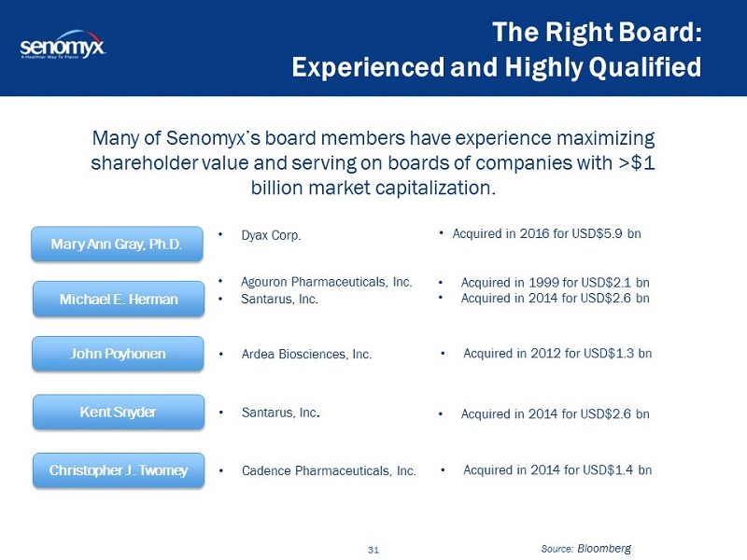The height and width of the screenshot is (560, 747).
Task: Select "Acquired in 1999 for USD$2.1 bn"
Action: point(555,281)
